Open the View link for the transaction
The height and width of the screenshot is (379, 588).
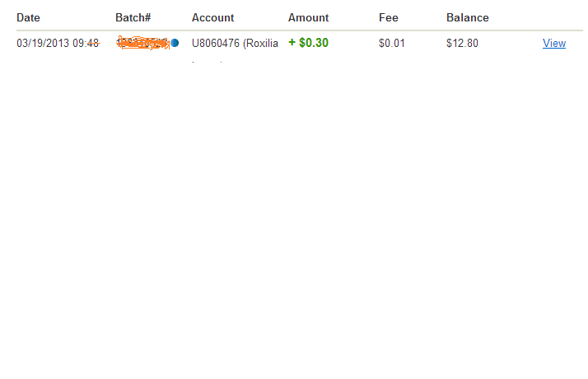coord(554,43)
